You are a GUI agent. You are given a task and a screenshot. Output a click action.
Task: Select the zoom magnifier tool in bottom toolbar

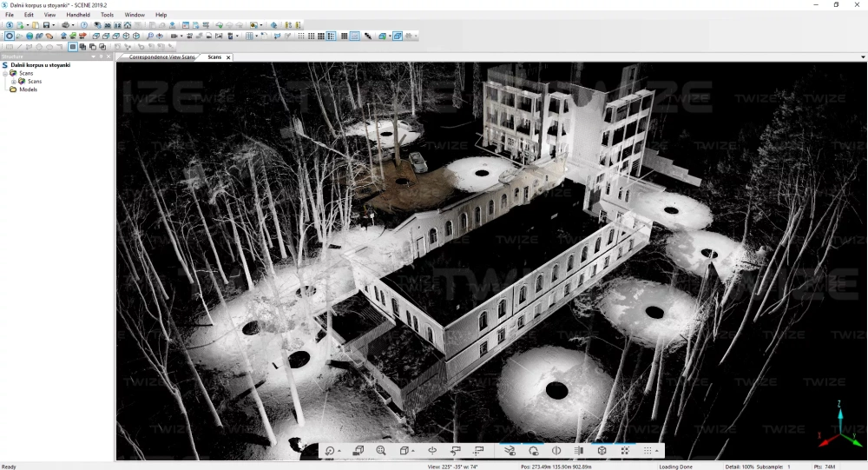point(381,451)
